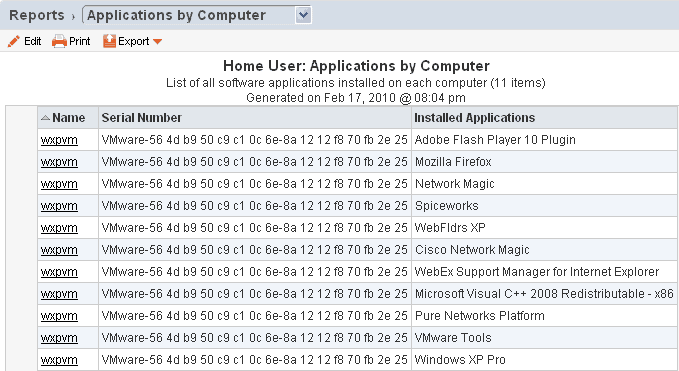679x371 pixels.
Task: Open wxpvm link in Network Magic row
Action: pyautogui.click(x=59, y=184)
